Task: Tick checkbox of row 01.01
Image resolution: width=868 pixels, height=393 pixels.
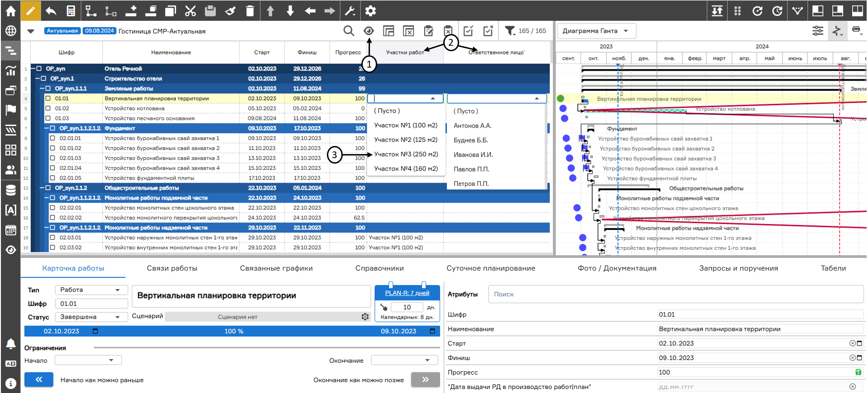Action: pyautogui.click(x=48, y=98)
